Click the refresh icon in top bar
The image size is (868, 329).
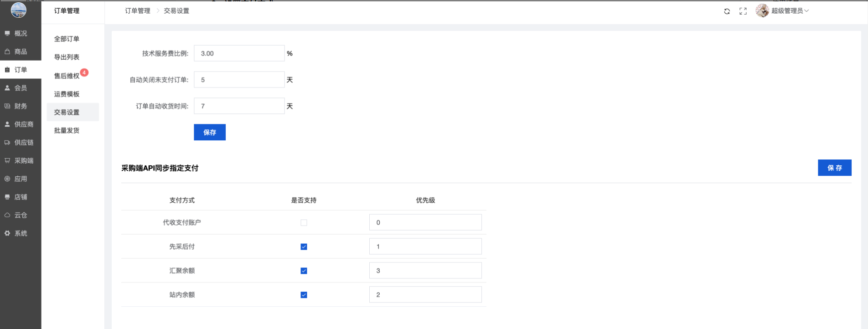pos(727,11)
